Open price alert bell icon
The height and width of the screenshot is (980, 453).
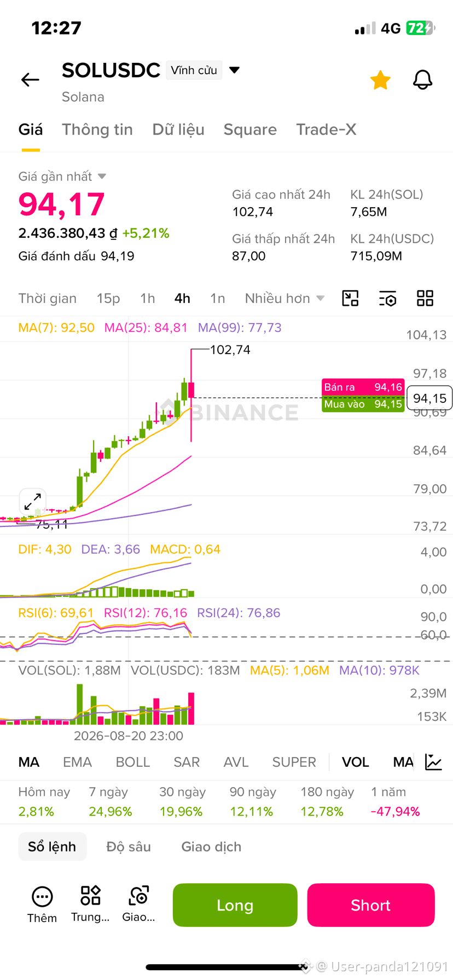click(422, 80)
